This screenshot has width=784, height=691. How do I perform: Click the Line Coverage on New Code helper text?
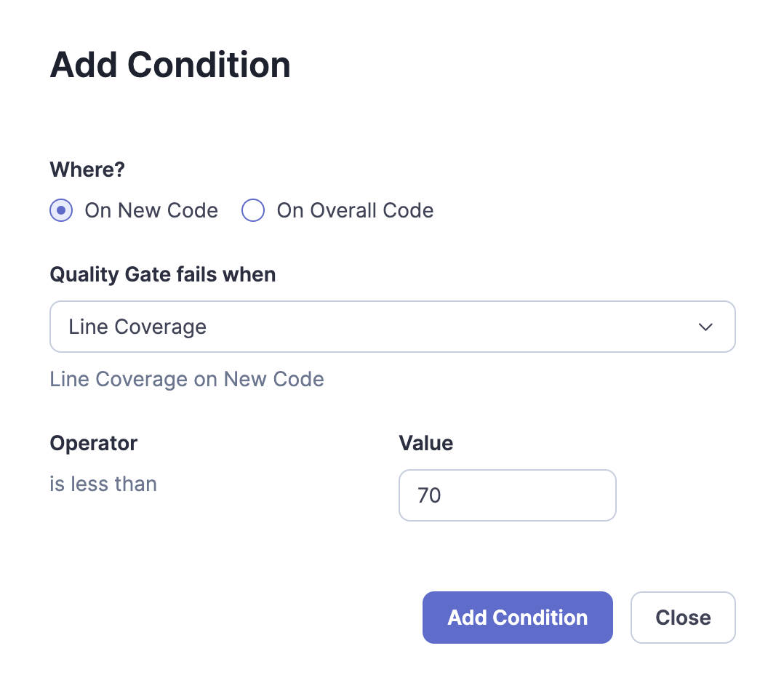click(186, 379)
